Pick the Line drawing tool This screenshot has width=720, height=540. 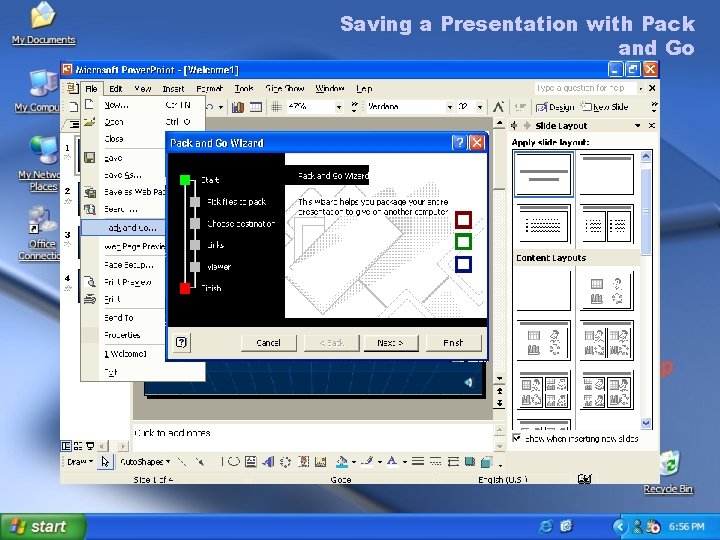(x=182, y=461)
